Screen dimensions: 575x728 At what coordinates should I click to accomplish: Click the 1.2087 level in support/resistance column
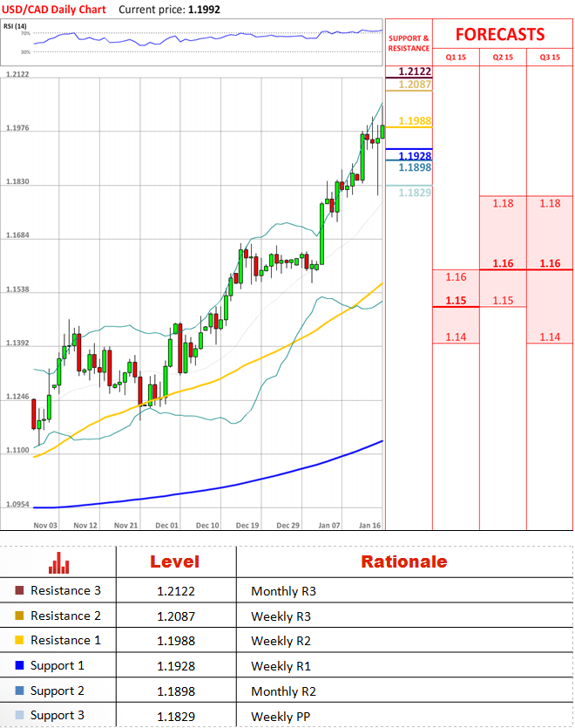click(415, 84)
